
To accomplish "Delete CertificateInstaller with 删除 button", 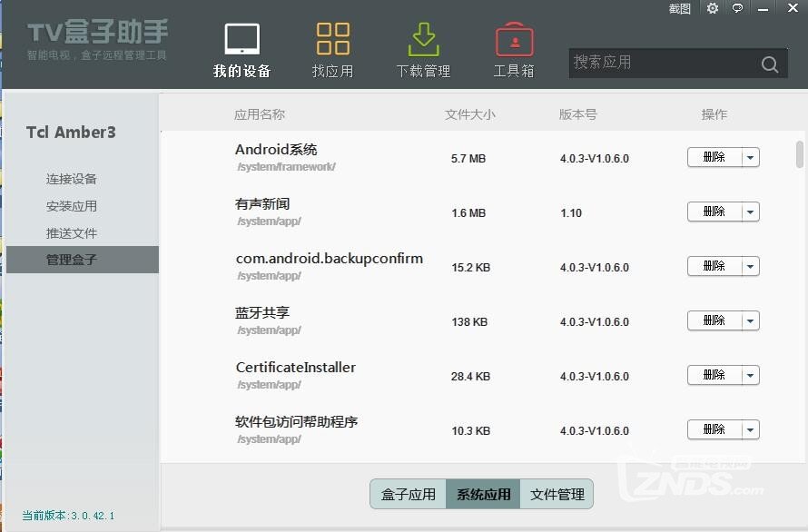I will pyautogui.click(x=714, y=375).
